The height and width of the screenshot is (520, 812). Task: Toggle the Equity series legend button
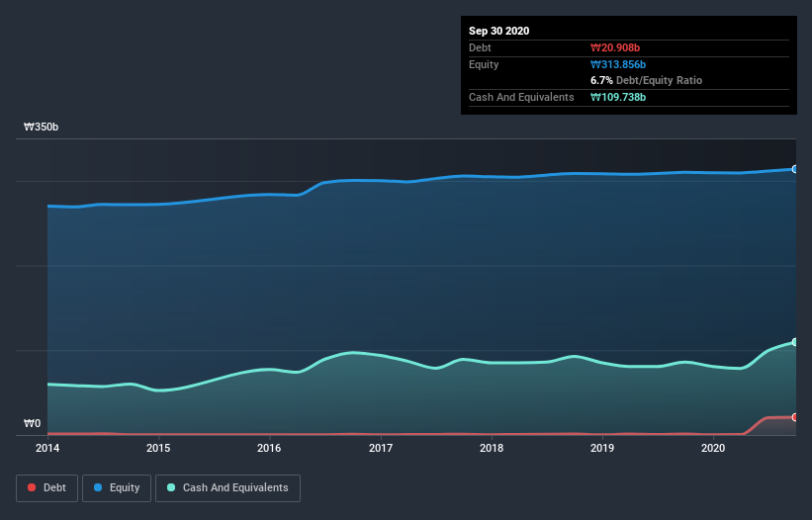point(117,488)
